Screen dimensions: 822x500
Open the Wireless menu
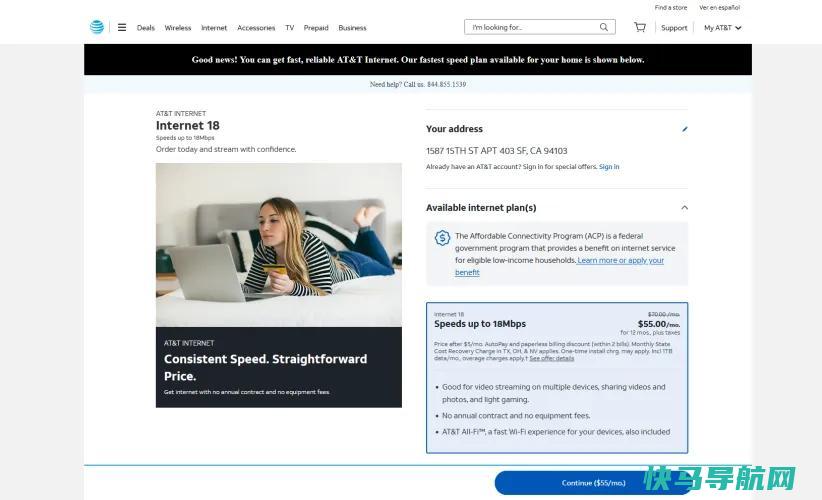[178, 28]
